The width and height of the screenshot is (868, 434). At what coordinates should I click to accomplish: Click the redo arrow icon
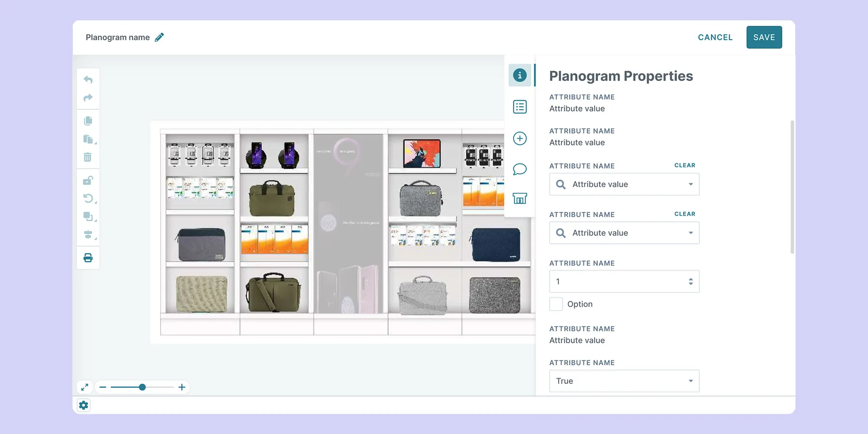tap(88, 98)
